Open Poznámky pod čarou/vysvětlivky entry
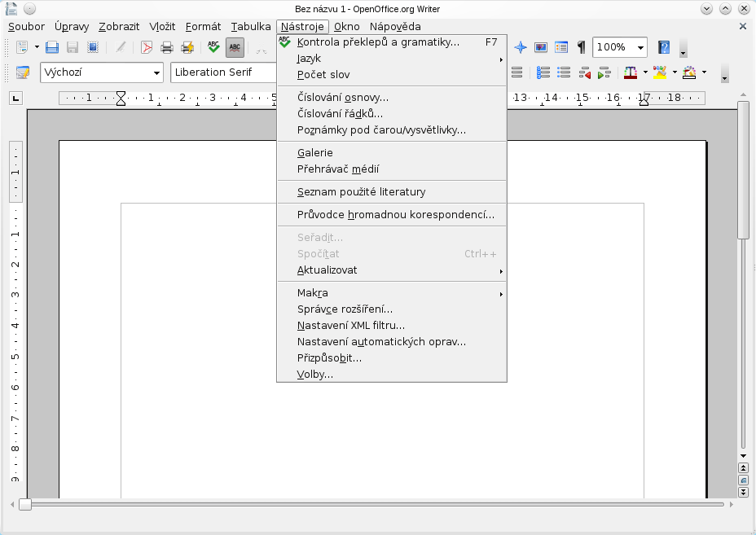This screenshot has height=535, width=756. (x=392, y=130)
